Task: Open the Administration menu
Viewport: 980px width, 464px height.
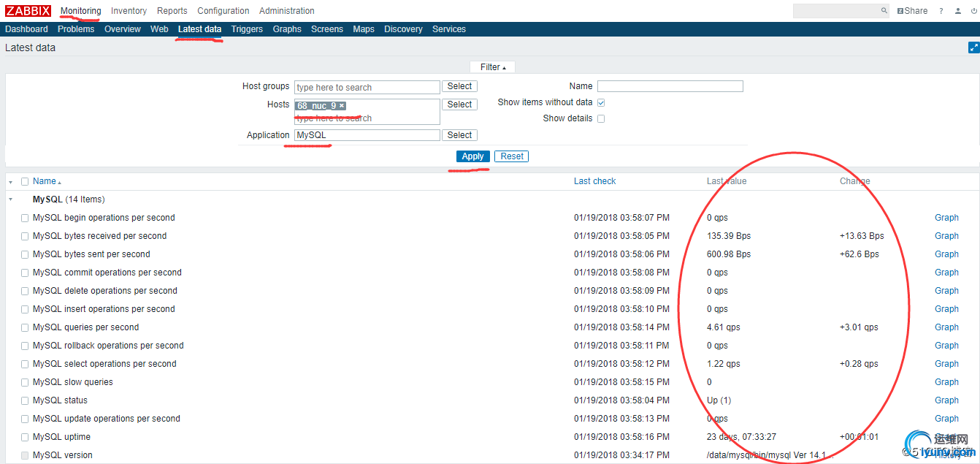Action: [x=287, y=11]
